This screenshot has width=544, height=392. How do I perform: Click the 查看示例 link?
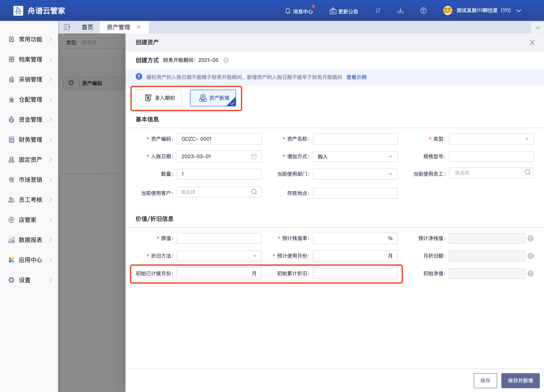pyautogui.click(x=356, y=77)
